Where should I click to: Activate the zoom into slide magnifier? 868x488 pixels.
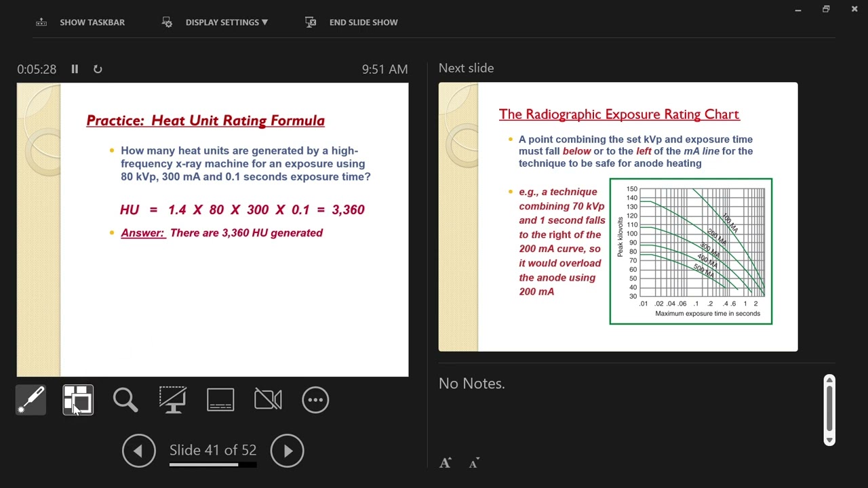pyautogui.click(x=125, y=400)
